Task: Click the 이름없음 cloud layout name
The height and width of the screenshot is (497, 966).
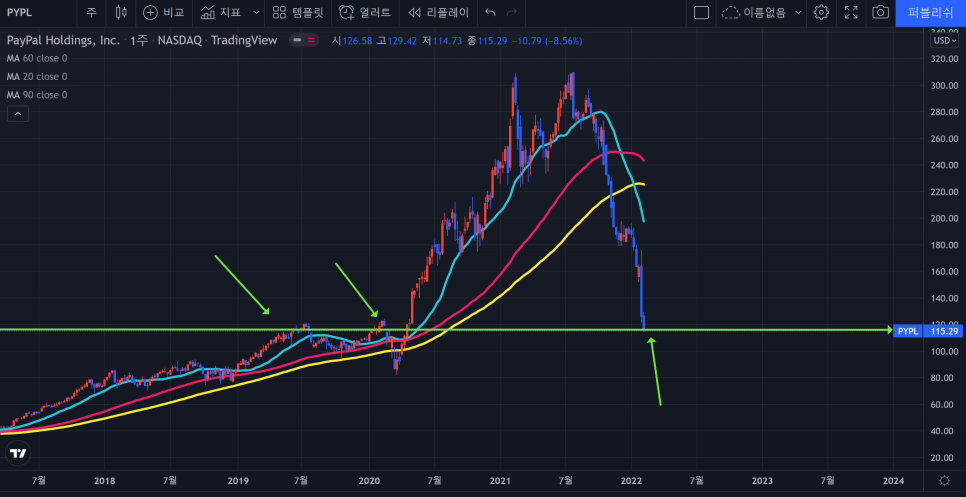Action: pyautogui.click(x=755, y=12)
